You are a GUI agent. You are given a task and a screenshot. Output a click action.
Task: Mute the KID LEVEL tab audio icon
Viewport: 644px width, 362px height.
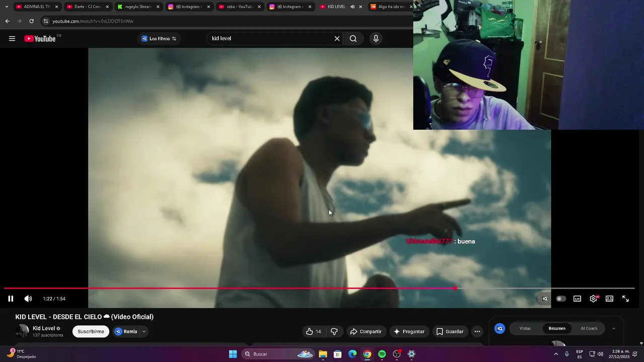click(x=352, y=7)
